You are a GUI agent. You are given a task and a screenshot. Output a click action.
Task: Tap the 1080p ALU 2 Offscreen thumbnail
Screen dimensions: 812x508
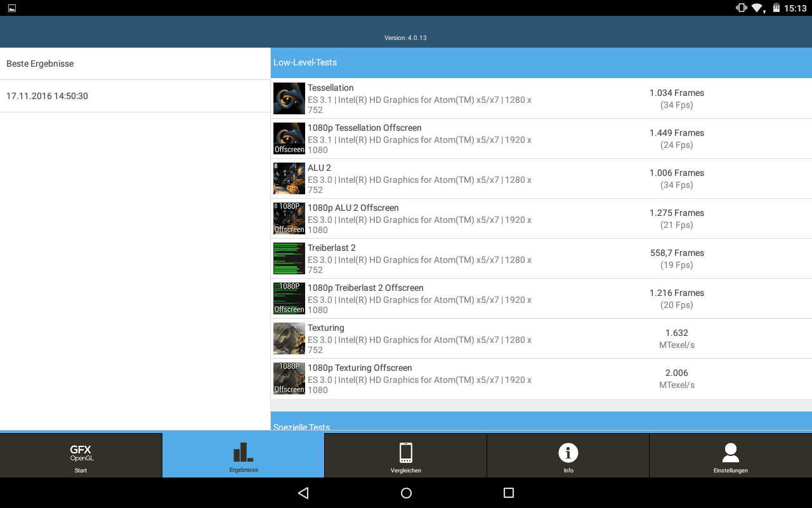click(x=289, y=218)
